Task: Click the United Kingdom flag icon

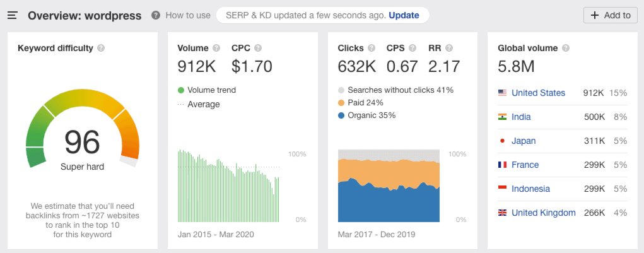Action: (502, 213)
